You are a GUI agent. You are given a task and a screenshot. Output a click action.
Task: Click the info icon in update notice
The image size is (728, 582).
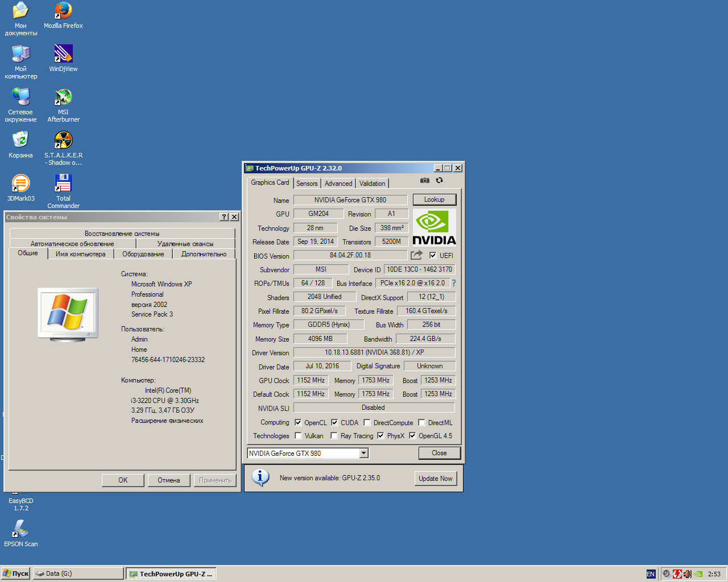[260, 478]
